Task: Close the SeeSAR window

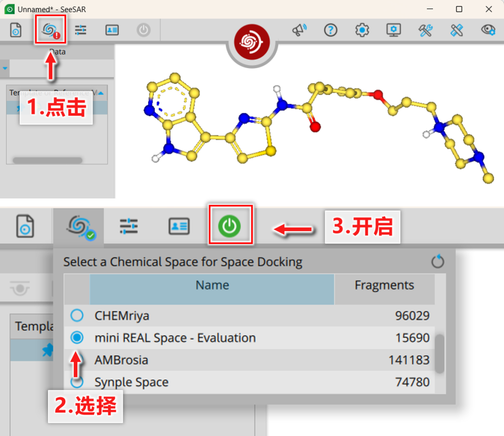Action: pyautogui.click(x=489, y=9)
